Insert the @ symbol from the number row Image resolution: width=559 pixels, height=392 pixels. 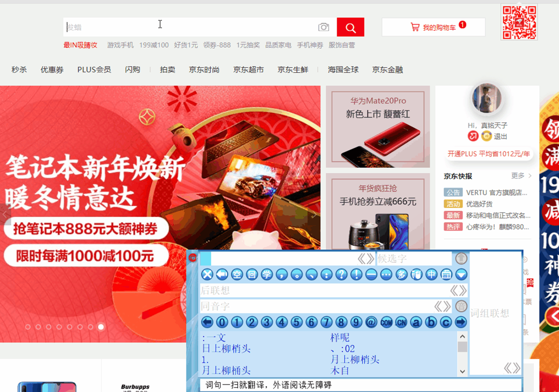tap(371, 322)
